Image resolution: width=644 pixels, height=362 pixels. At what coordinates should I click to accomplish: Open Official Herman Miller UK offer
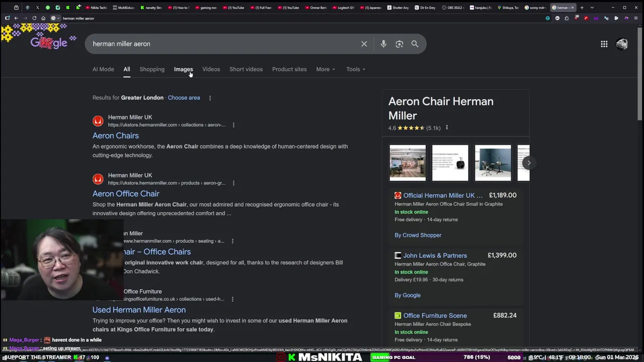coord(442,195)
